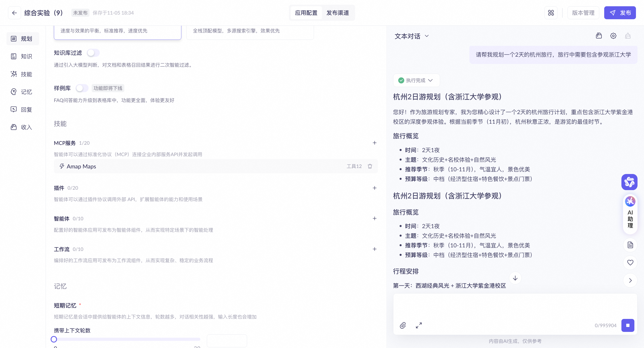
Task: Click the 发布 publish button
Action: pos(620,13)
